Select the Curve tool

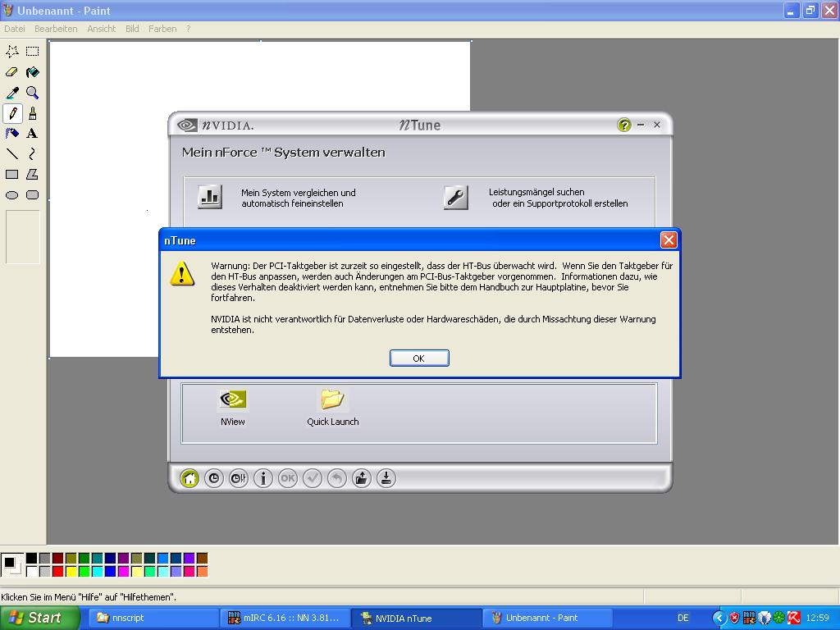[x=33, y=153]
